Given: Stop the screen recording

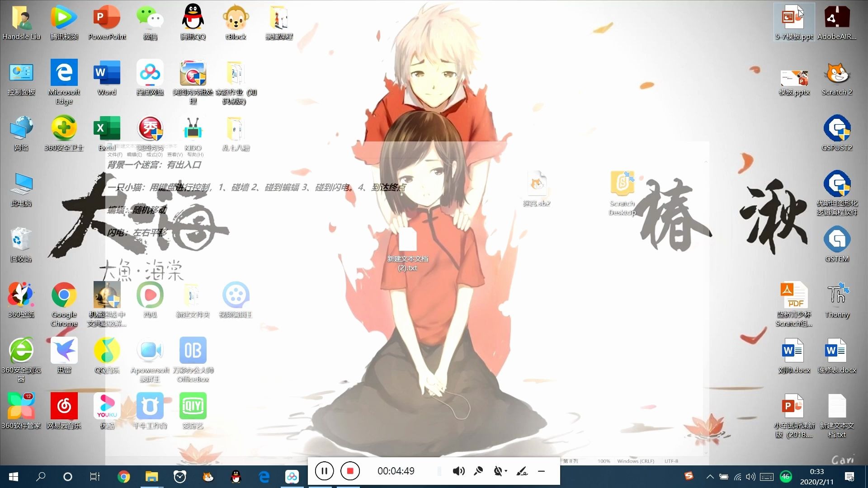Looking at the screenshot, I should tap(349, 470).
